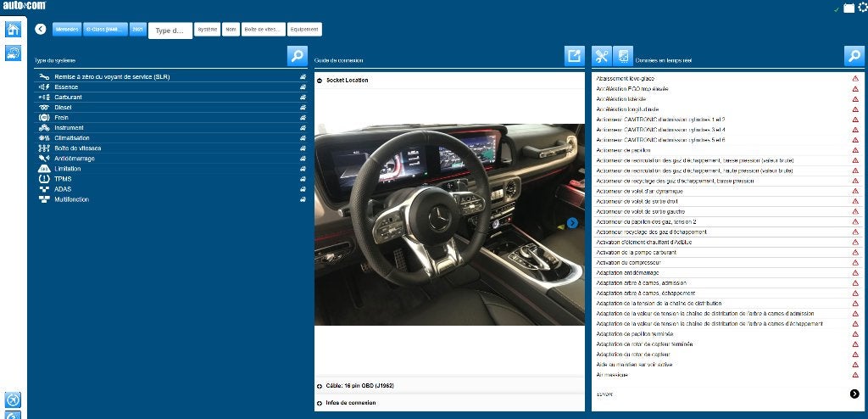Click the car icon on the Frein row
Viewport: 868px width, 419px height.
(303, 118)
